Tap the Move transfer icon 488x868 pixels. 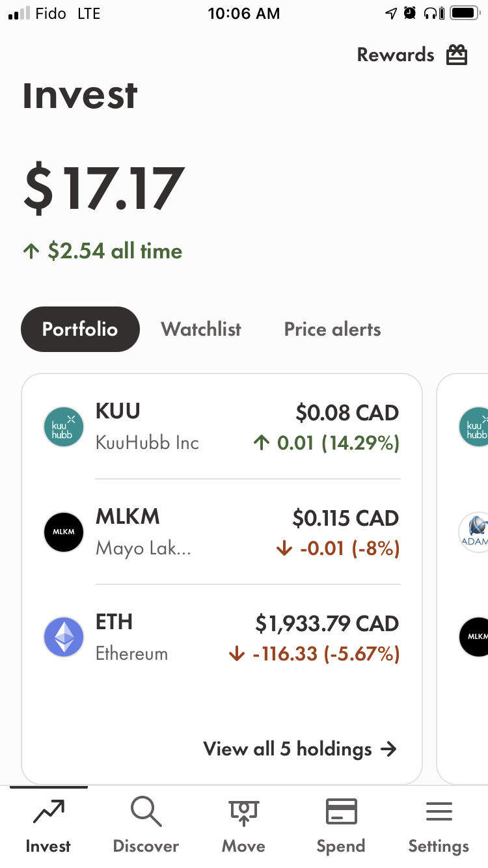click(x=243, y=812)
